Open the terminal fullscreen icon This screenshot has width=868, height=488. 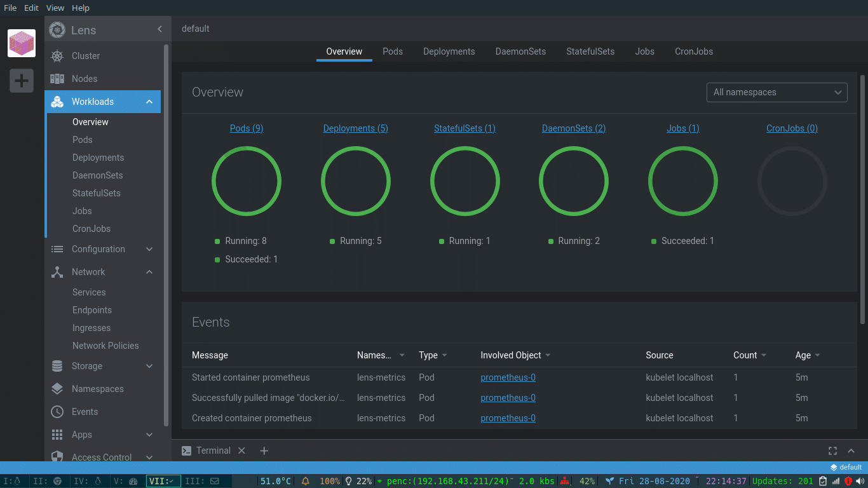[x=832, y=451]
